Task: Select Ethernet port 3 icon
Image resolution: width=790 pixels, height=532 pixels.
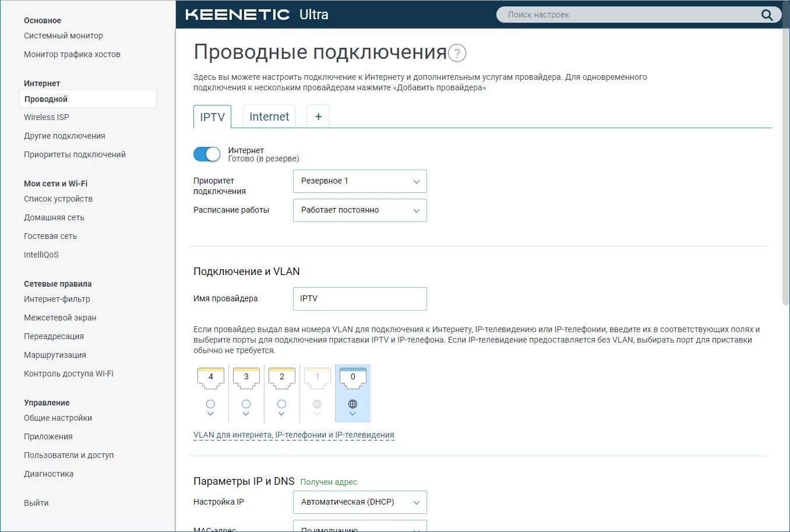Action: (x=246, y=378)
